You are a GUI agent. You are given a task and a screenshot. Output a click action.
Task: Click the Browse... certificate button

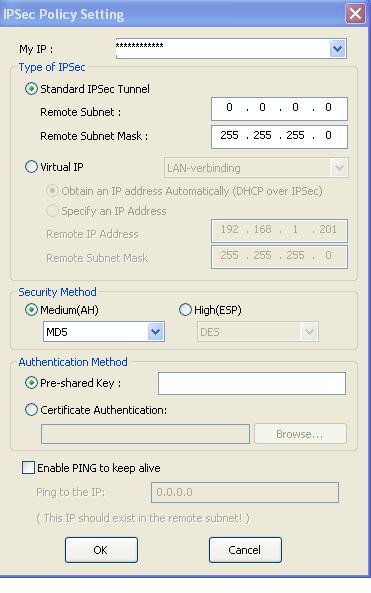tap(300, 434)
